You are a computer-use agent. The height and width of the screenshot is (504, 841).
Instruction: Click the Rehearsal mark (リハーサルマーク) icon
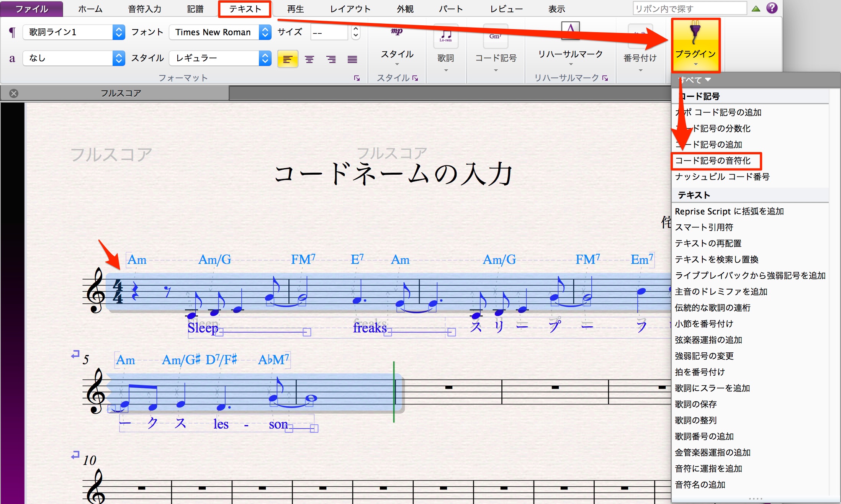point(570,31)
